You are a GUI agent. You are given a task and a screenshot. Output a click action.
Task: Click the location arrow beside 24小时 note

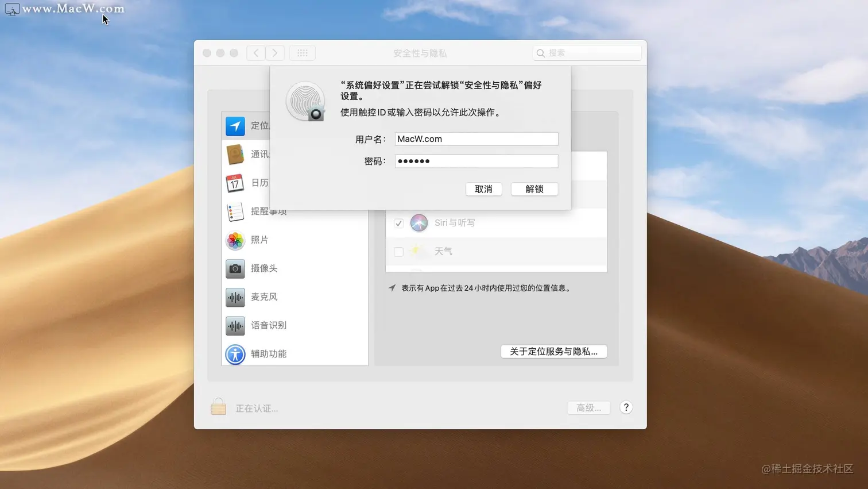[x=392, y=287]
